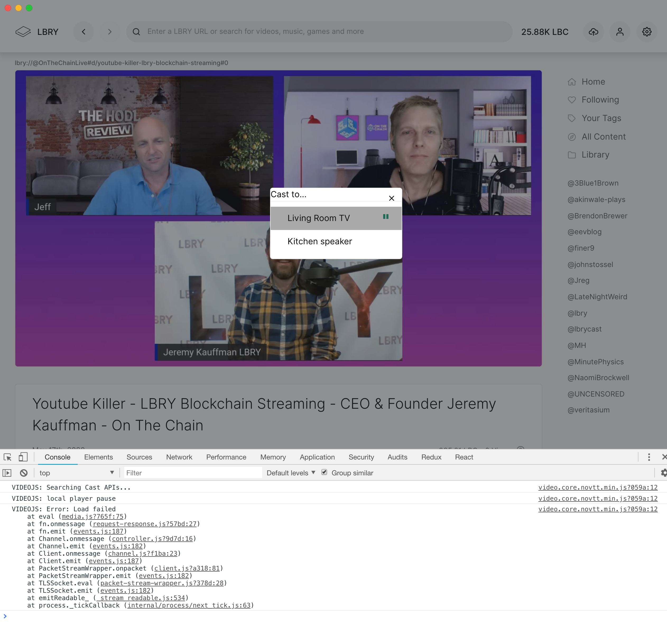This screenshot has width=667, height=644.
Task: Open @UNCENSORED channel
Action: (x=596, y=394)
